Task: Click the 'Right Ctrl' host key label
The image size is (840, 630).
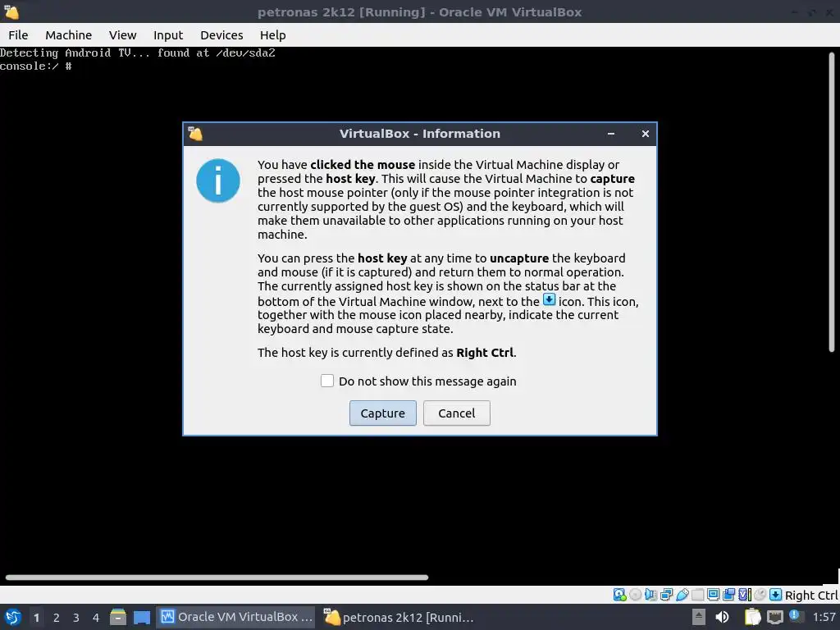Action: click(811, 596)
